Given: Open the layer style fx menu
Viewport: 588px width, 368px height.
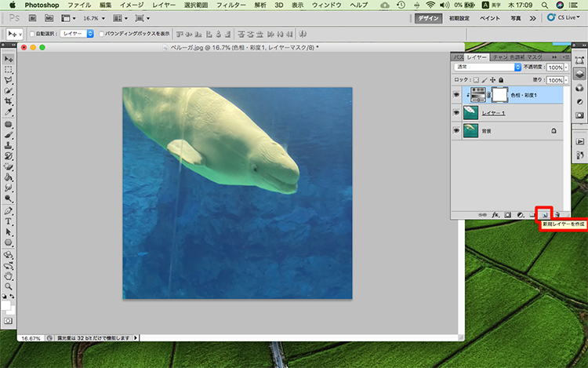Looking at the screenshot, I should pyautogui.click(x=495, y=213).
